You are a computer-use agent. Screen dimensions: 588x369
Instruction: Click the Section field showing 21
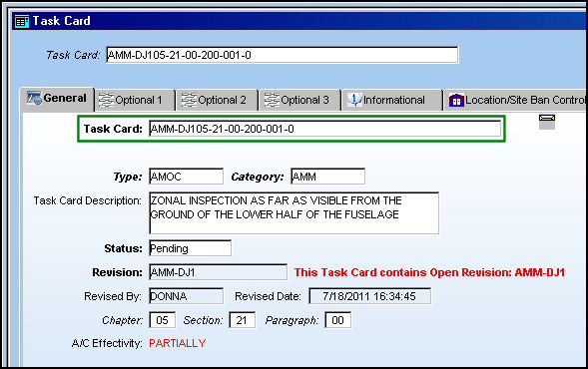tap(243, 320)
